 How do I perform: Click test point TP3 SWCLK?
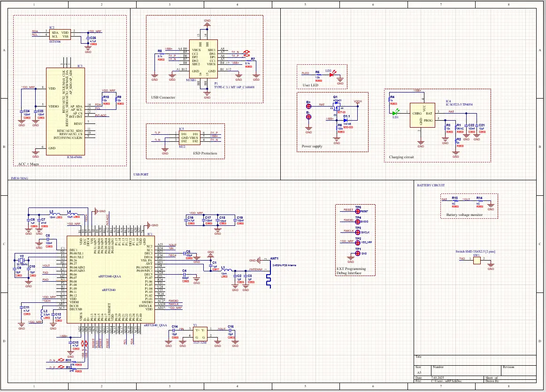(357, 232)
